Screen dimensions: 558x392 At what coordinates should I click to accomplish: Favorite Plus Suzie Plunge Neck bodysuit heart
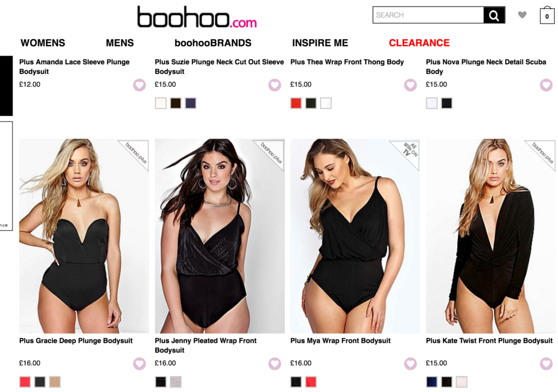coord(275,85)
